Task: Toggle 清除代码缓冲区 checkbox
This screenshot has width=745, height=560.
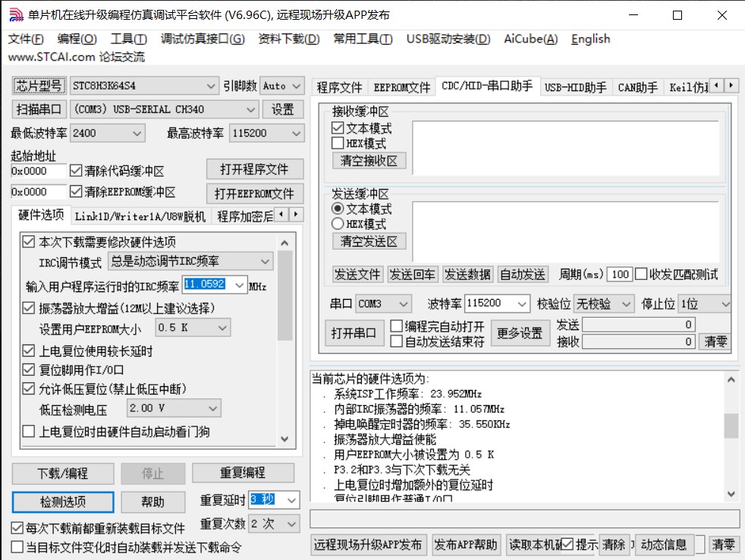Action: [77, 171]
